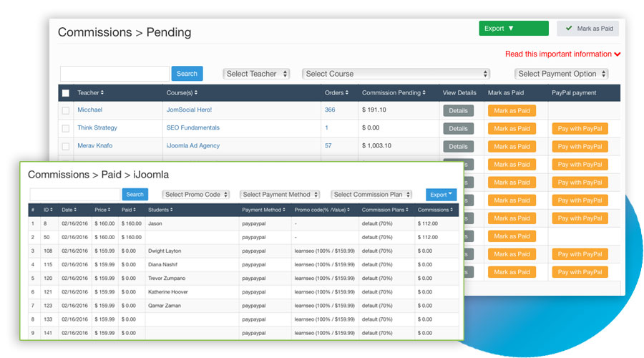644x358 pixels.
Task: Check the Merav Knafo row checkbox
Action: 66,146
